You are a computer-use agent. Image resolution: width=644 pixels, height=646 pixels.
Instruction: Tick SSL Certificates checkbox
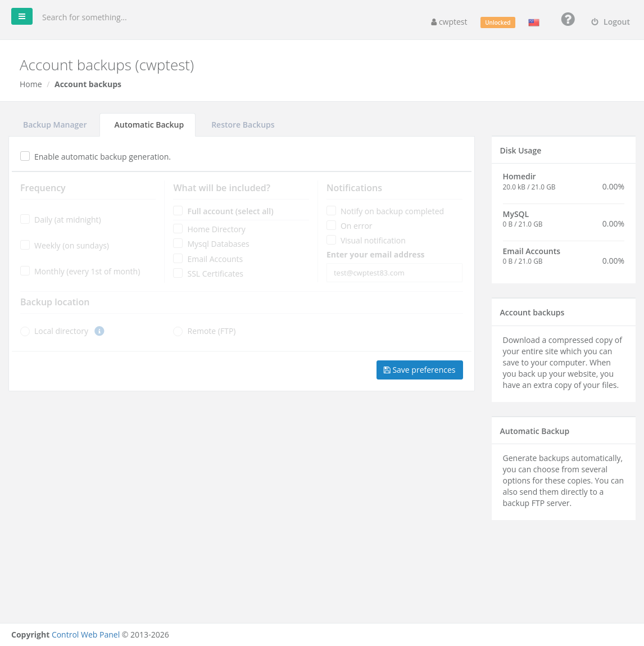click(x=178, y=273)
